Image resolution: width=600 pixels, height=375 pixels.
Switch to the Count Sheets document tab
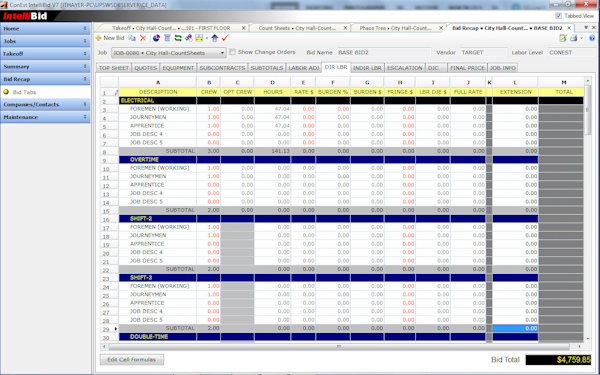coord(297,28)
